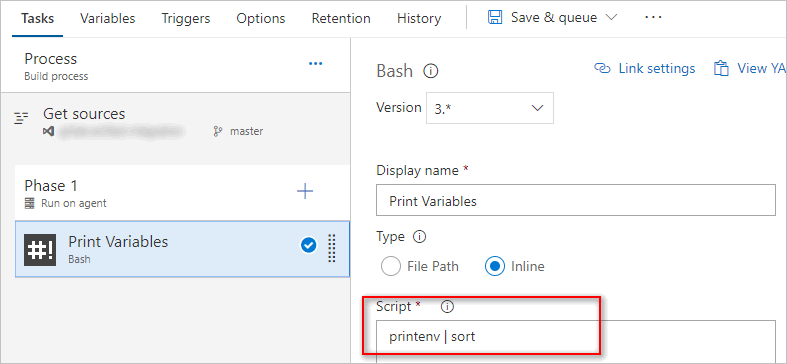Select the Print Variables Bash task

coord(182,249)
